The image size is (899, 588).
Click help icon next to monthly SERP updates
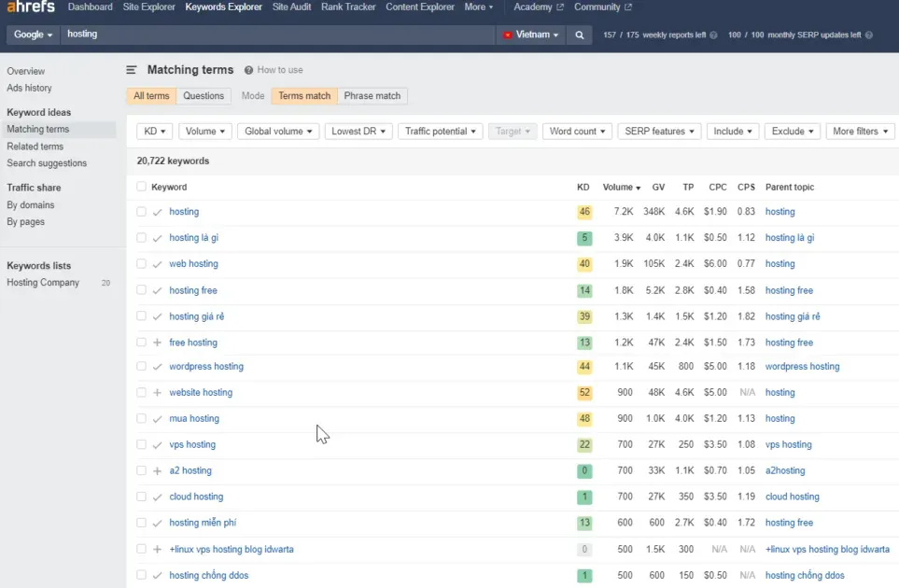point(868,35)
